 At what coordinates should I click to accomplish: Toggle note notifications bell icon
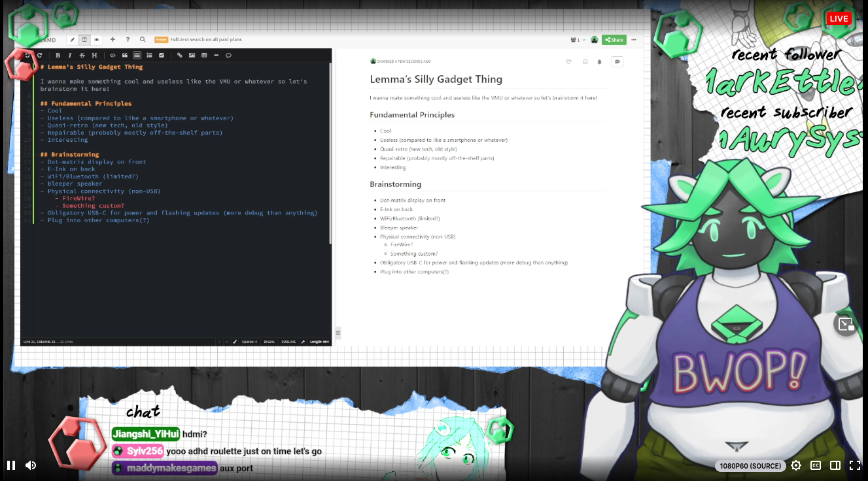[x=599, y=61]
